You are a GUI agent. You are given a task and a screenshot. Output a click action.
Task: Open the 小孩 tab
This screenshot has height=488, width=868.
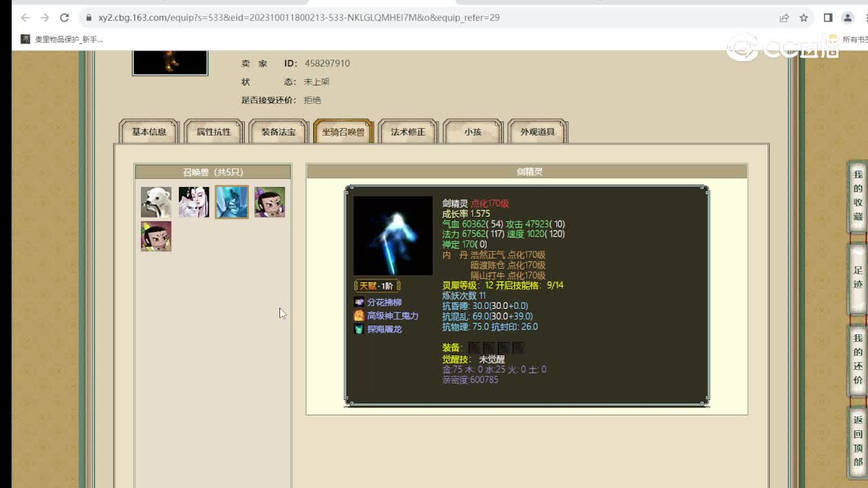click(x=473, y=132)
